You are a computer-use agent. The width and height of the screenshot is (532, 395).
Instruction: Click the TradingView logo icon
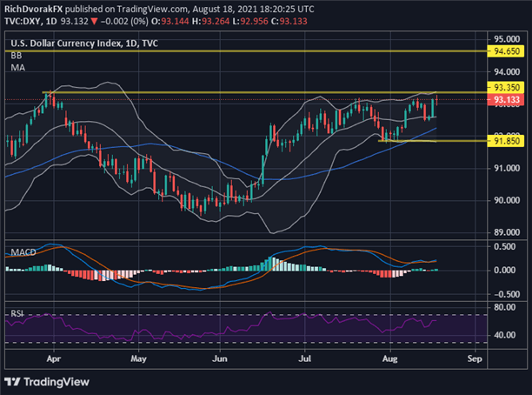[x=12, y=382]
